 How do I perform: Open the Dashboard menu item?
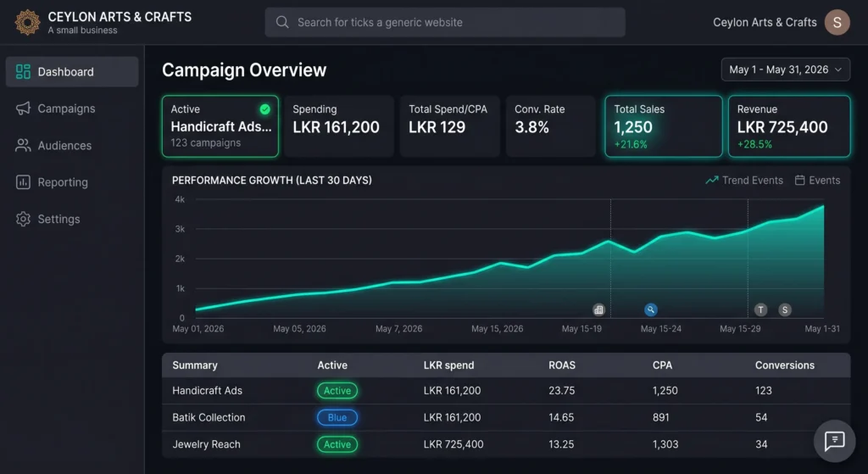click(72, 71)
